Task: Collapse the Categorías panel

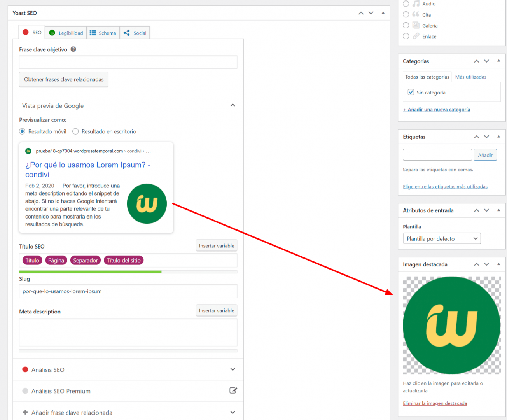Action: click(498, 61)
